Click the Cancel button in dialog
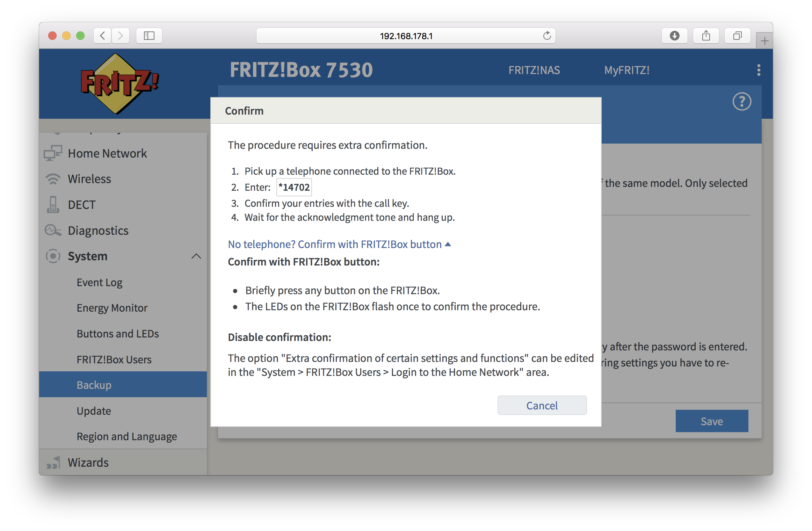The height and width of the screenshot is (531, 812). tap(541, 405)
